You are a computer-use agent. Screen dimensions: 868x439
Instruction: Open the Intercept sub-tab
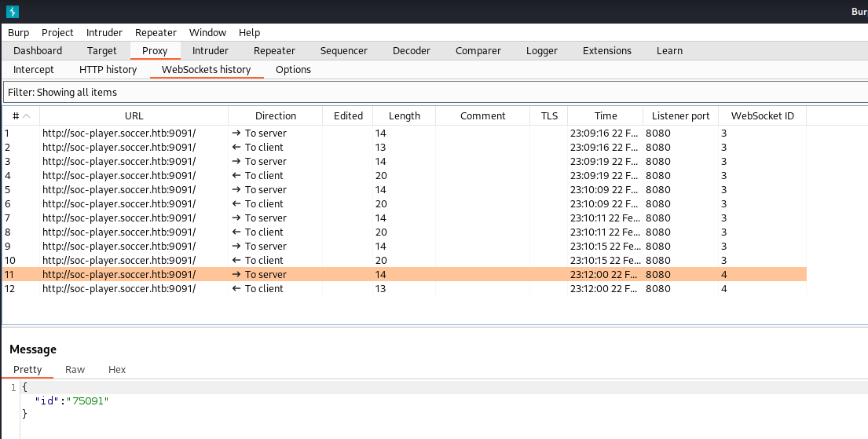click(x=34, y=70)
